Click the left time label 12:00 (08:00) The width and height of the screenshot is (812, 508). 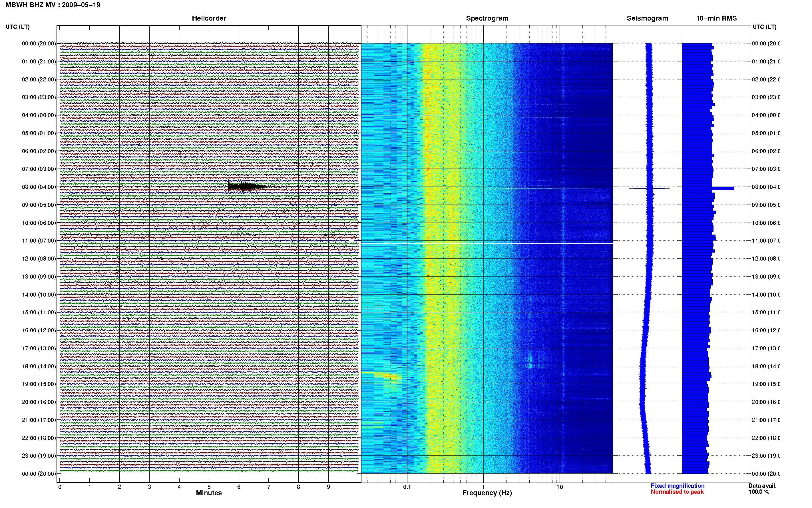click(39, 258)
